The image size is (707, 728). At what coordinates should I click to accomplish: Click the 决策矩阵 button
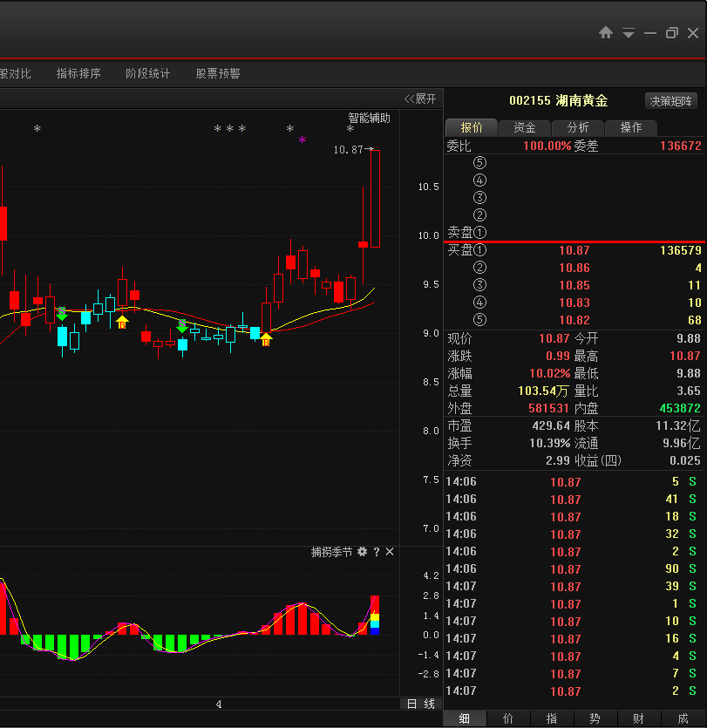pos(671,101)
